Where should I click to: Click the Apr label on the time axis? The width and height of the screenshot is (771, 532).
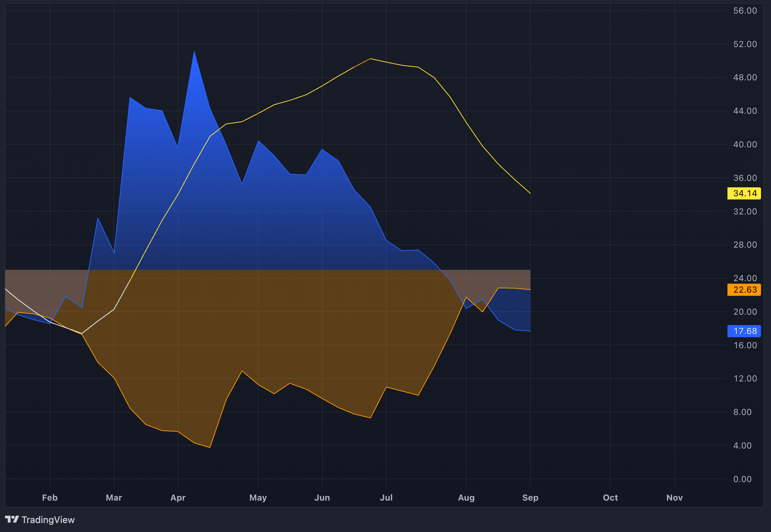[x=178, y=497]
